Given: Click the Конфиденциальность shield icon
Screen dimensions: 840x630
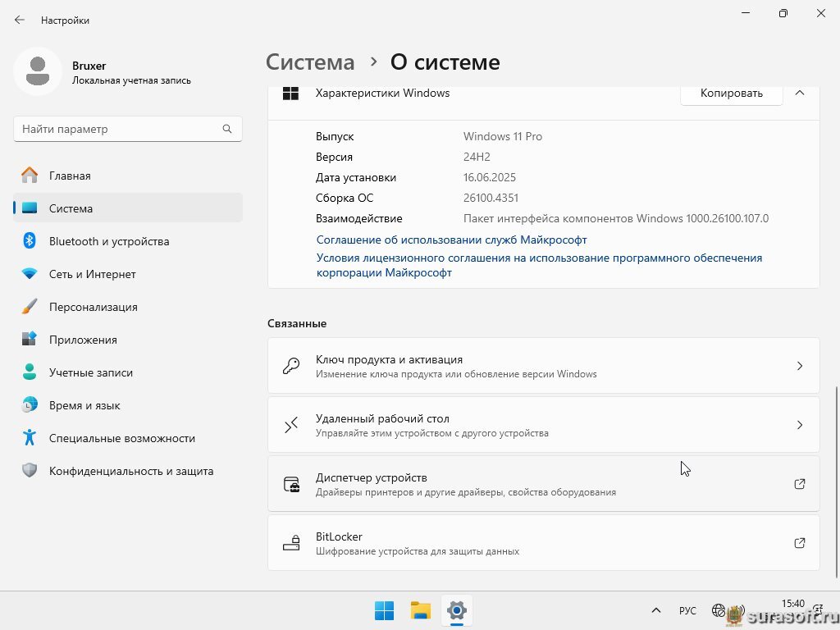Looking at the screenshot, I should pos(30,470).
